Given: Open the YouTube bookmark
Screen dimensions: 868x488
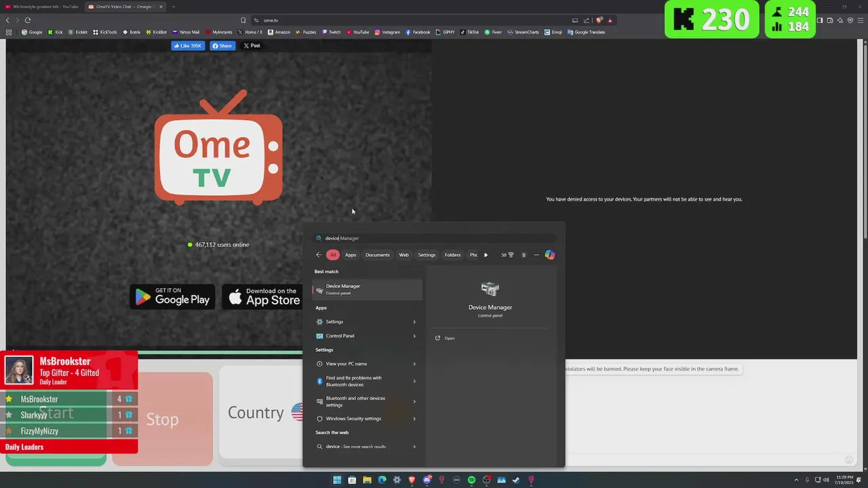Looking at the screenshot, I should point(358,32).
